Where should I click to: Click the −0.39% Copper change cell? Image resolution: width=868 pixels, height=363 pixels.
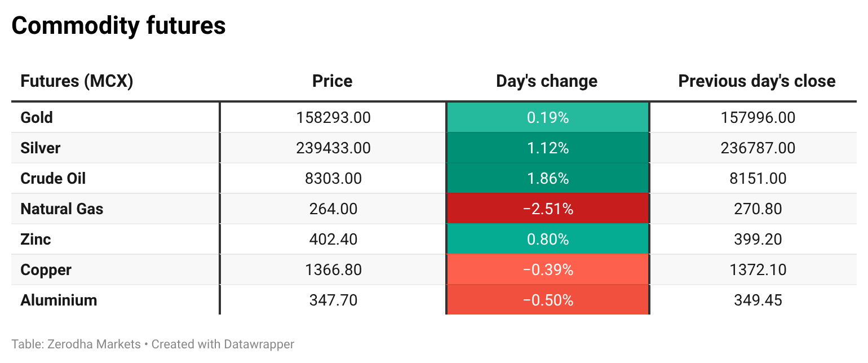548,270
